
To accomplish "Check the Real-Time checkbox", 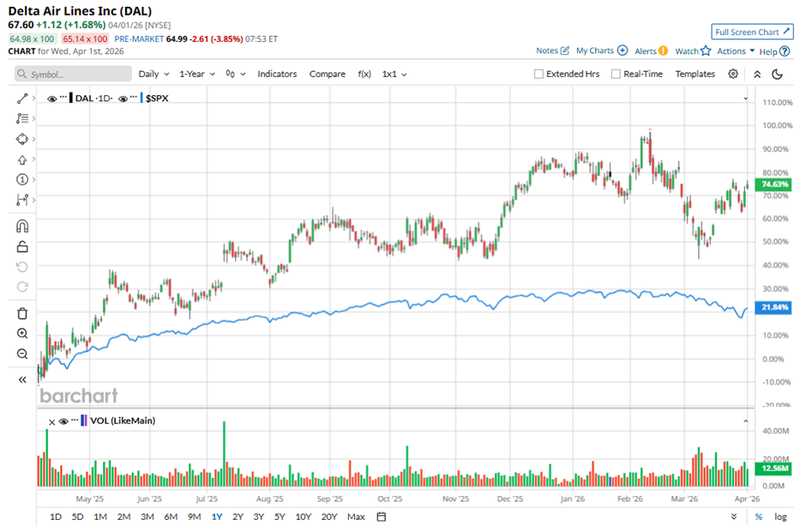I will point(616,74).
